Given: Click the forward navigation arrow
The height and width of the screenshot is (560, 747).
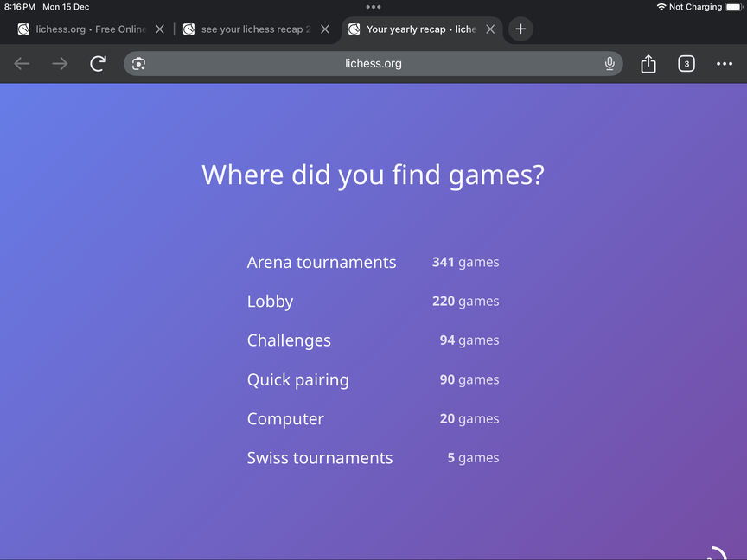Looking at the screenshot, I should coord(60,64).
